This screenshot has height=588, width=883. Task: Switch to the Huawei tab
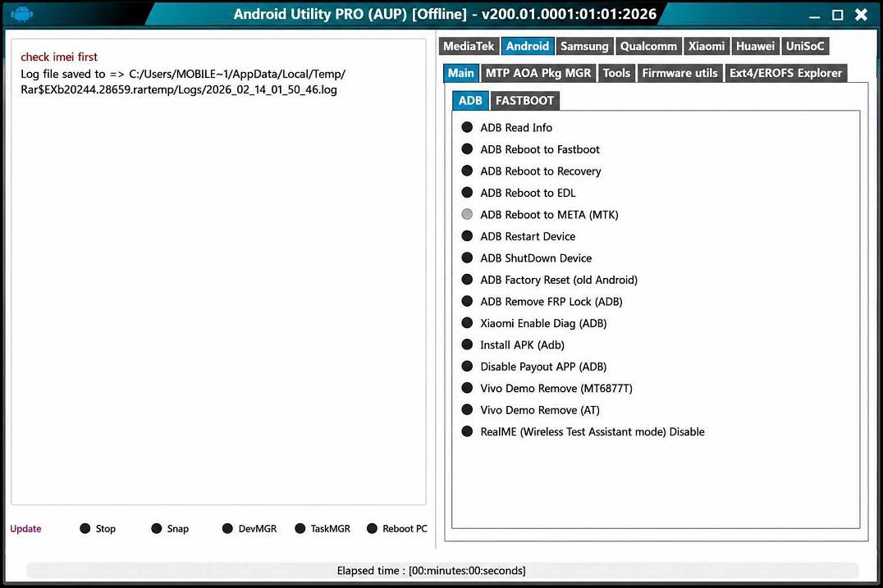pyautogui.click(x=756, y=46)
